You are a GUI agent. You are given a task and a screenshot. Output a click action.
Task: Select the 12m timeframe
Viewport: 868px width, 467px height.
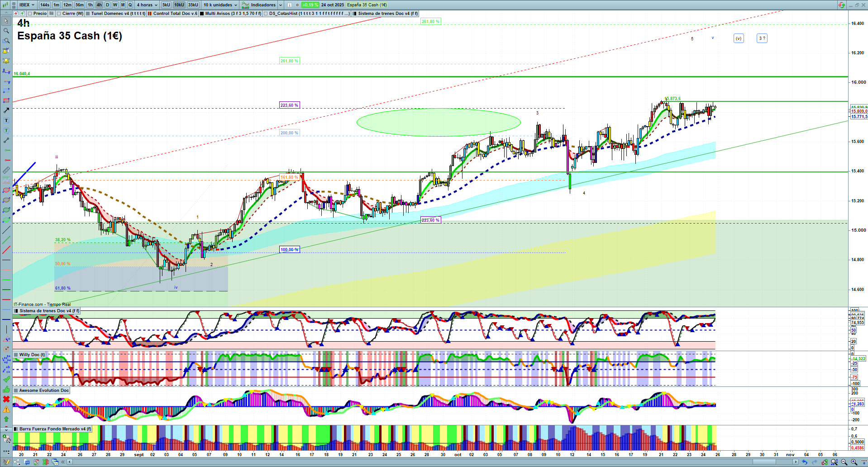click(67, 5)
